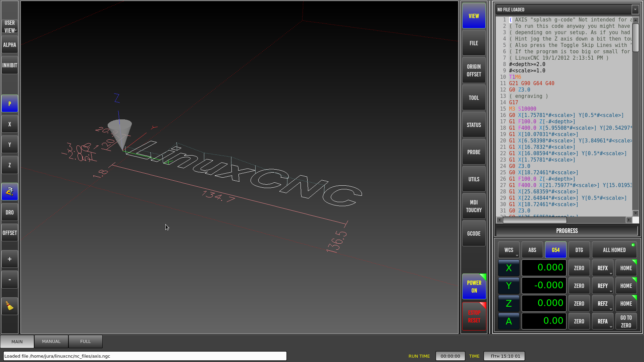This screenshot has height=362, width=644.
Task: Click the GO TO ZERO button
Action: coord(626,321)
